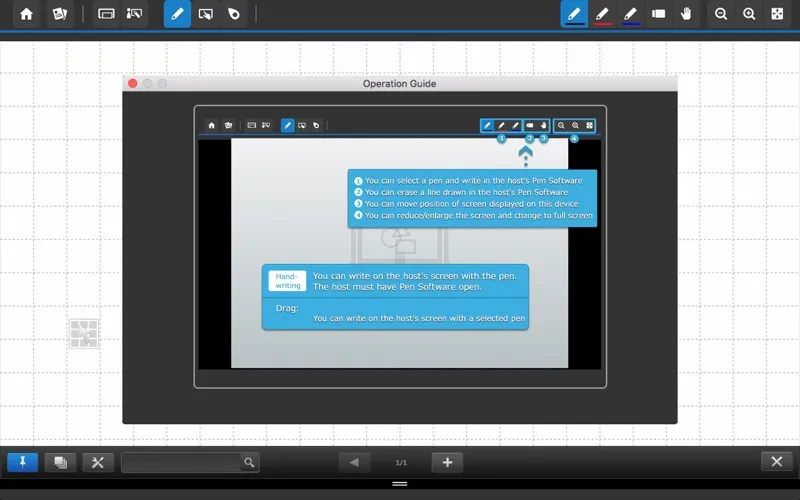Go to the previous page arrow
Image resolution: width=800 pixels, height=500 pixels.
(x=354, y=462)
